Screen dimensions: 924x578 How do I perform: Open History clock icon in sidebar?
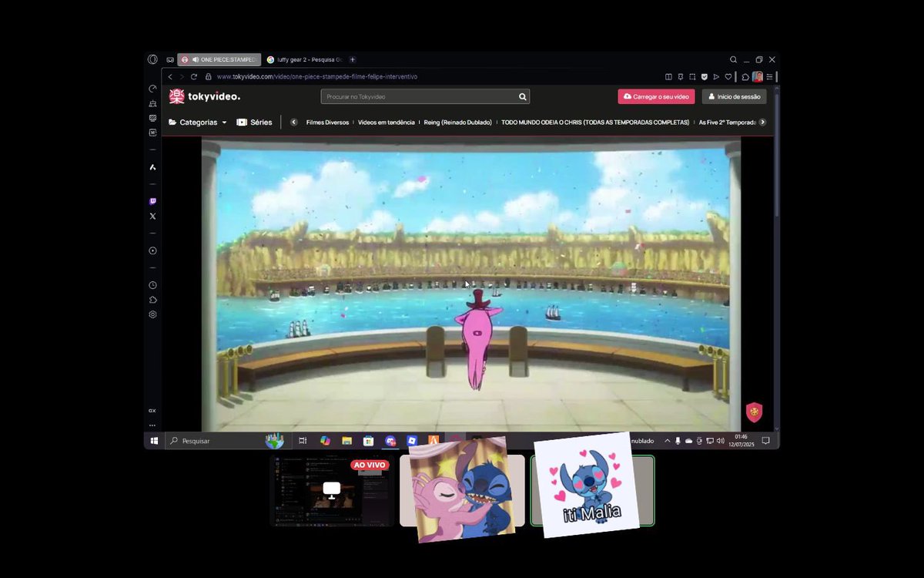[x=152, y=285]
